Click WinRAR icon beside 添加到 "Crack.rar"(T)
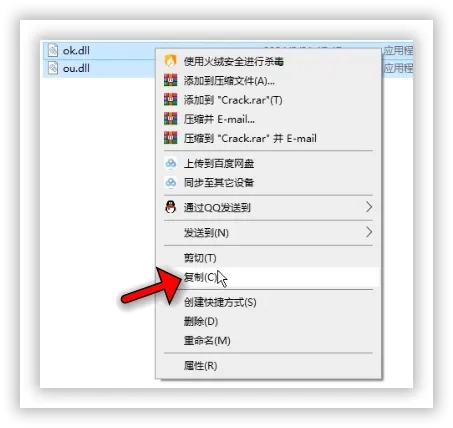453x428 pixels. pyautogui.click(x=170, y=99)
